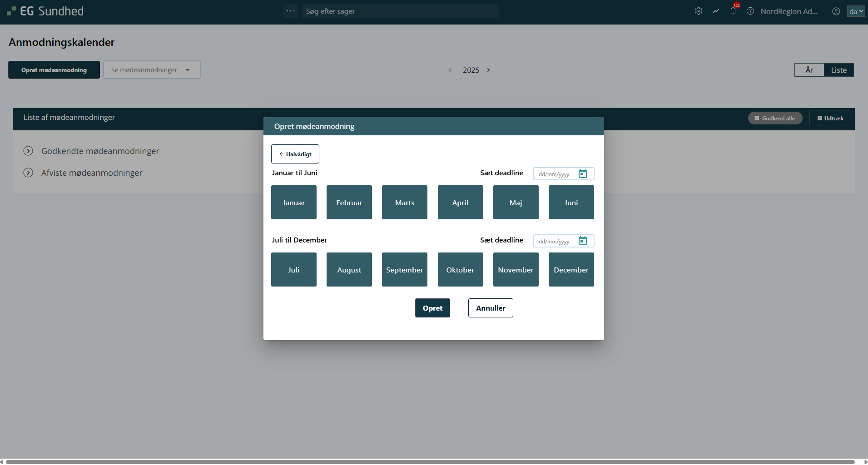
Task: Open calendar picker for Juli til December deadline
Action: point(583,241)
